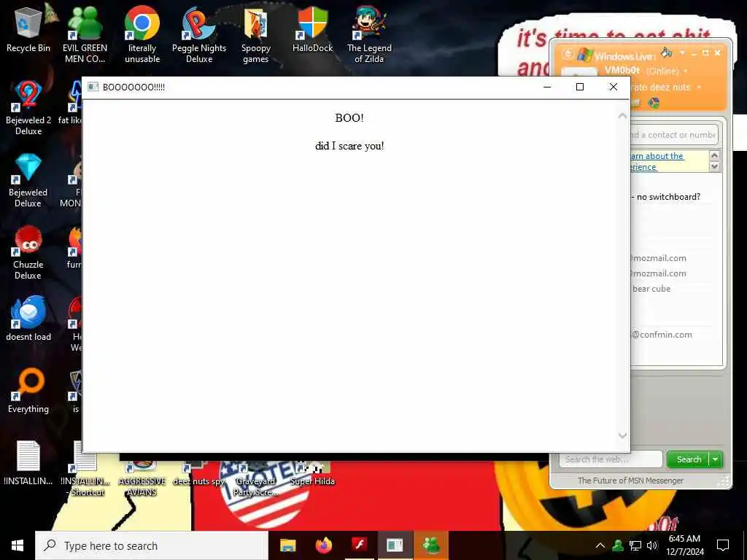Close the BOOOOOOO!!!!! window

click(614, 87)
